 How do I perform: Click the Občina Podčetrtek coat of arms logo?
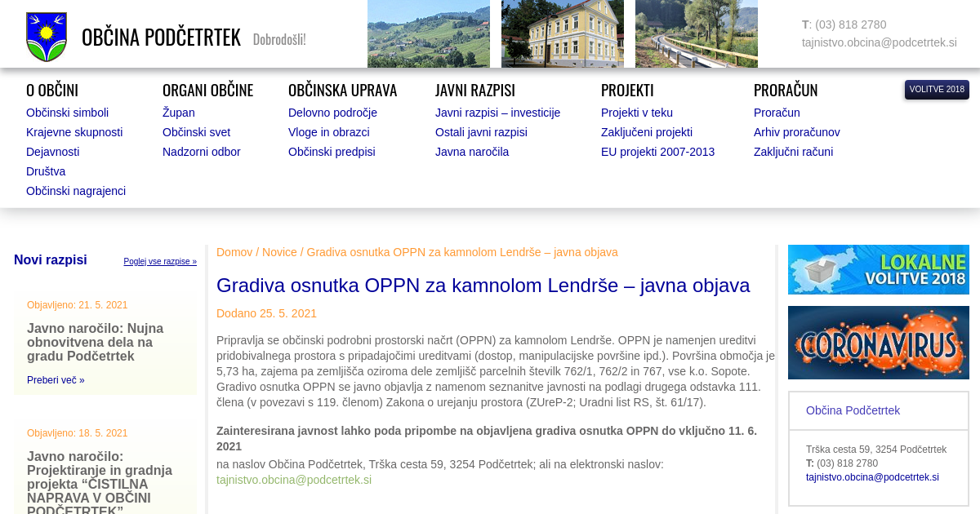(47, 38)
